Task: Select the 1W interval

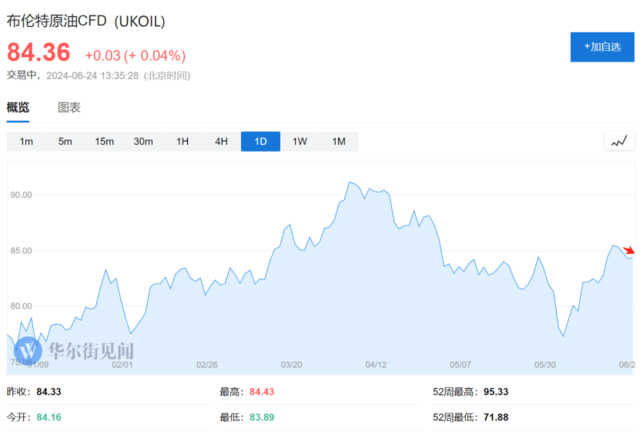Action: [300, 141]
